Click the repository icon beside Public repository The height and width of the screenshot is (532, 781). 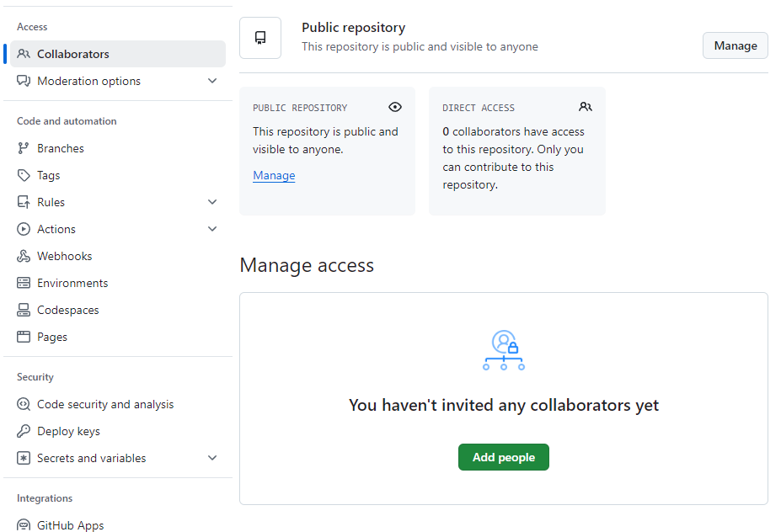coord(260,38)
